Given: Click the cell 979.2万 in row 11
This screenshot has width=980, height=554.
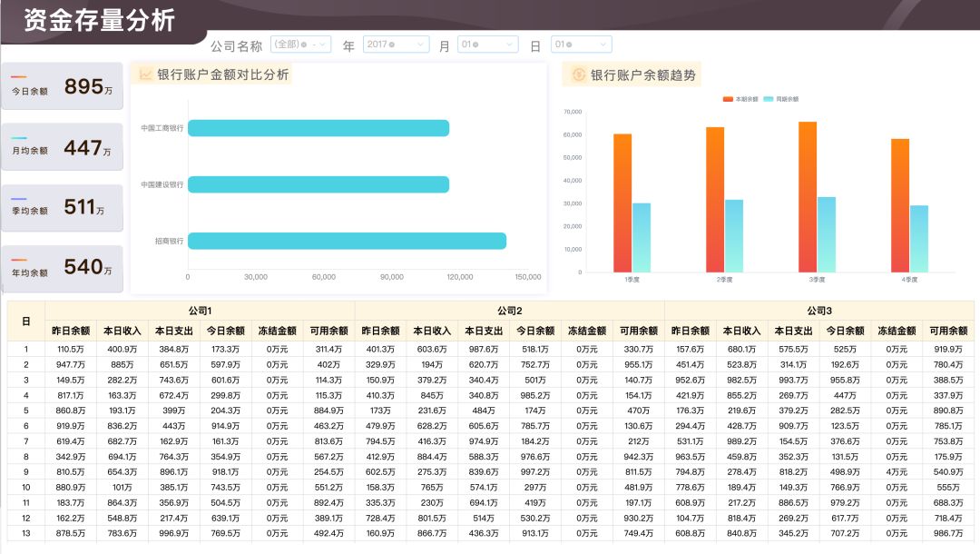Looking at the screenshot, I should (845, 503).
